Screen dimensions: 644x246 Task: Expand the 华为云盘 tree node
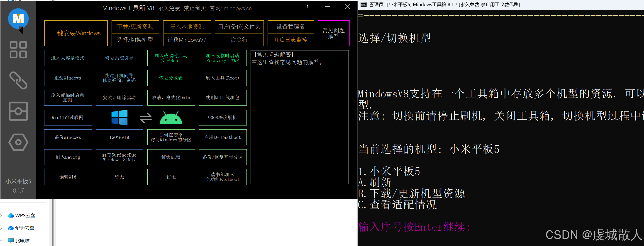(x=2, y=228)
